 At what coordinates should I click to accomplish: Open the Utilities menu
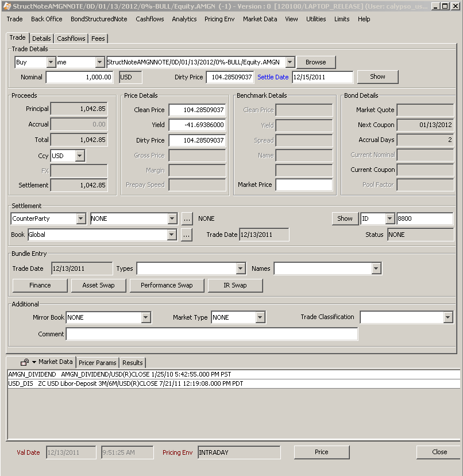[316, 19]
